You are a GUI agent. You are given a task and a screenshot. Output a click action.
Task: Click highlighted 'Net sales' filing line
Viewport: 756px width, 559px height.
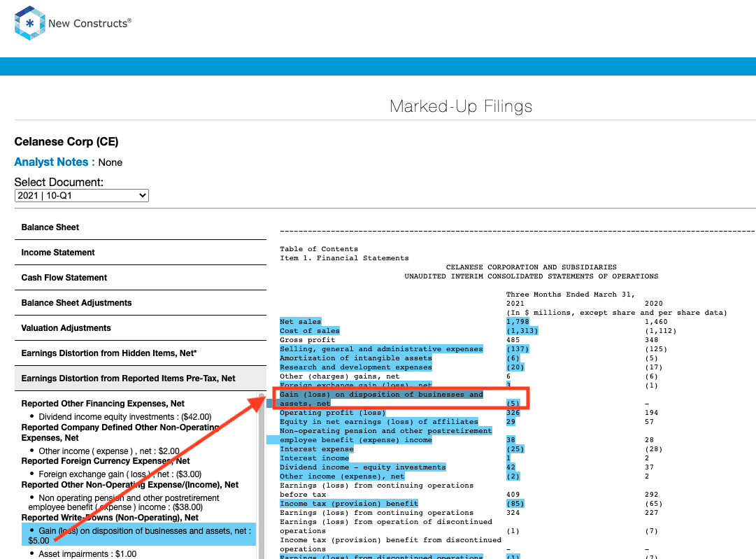pos(301,322)
